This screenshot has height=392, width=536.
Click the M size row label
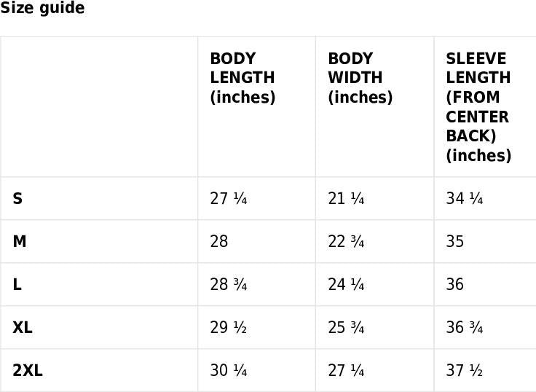(x=20, y=241)
